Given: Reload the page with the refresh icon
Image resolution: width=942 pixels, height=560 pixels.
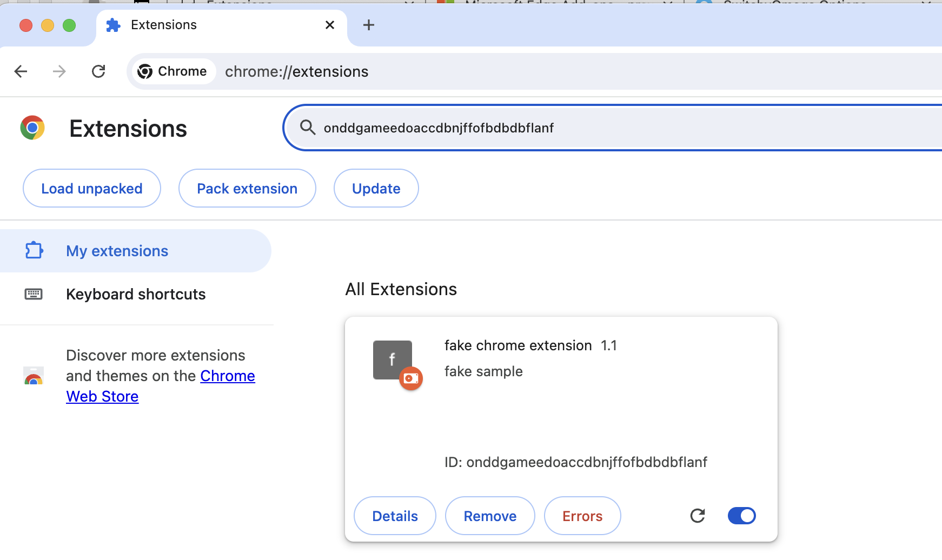Looking at the screenshot, I should [x=98, y=71].
